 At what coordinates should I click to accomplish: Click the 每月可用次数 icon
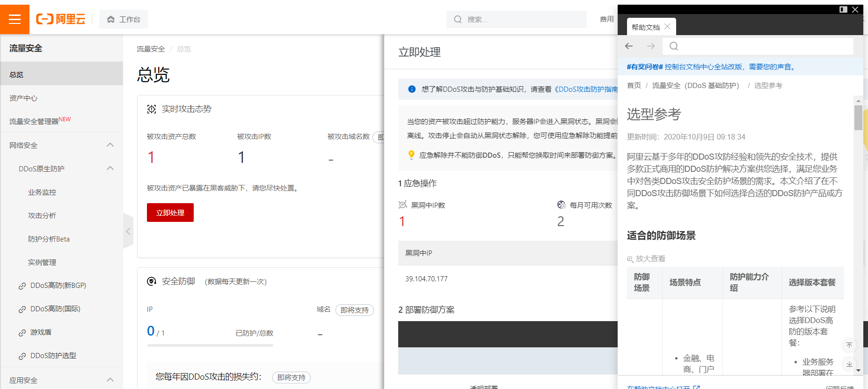[562, 205]
